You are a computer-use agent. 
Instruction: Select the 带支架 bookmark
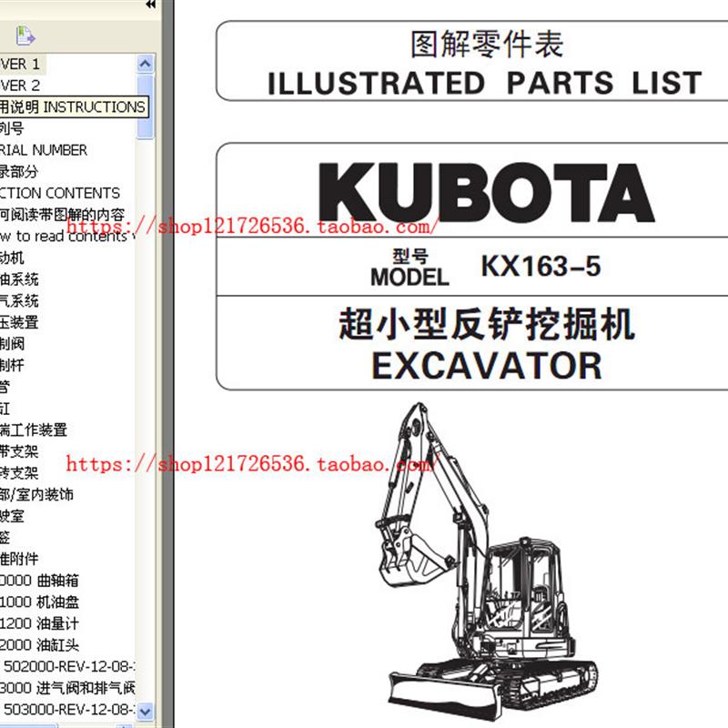19,451
